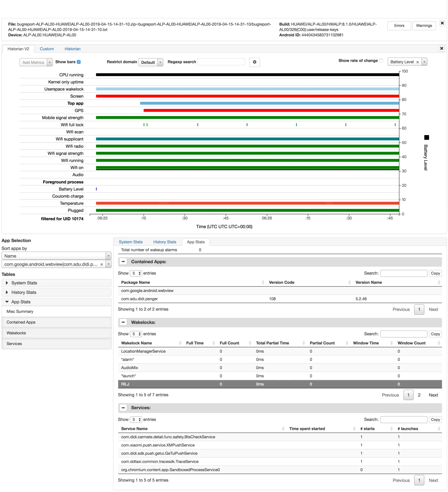This screenshot has width=448, height=492.
Task: Expand System Stats in Tables list
Action: point(56,283)
